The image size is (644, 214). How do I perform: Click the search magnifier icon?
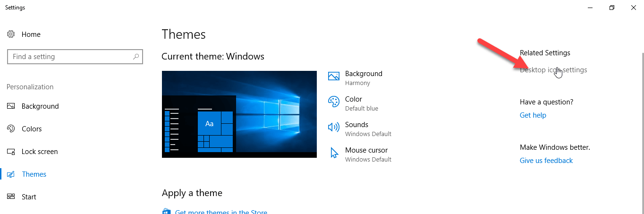136,57
